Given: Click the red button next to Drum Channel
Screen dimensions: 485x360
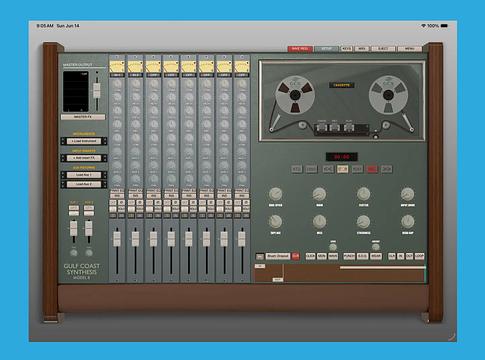Looking at the screenshot, I should pos(295,256).
